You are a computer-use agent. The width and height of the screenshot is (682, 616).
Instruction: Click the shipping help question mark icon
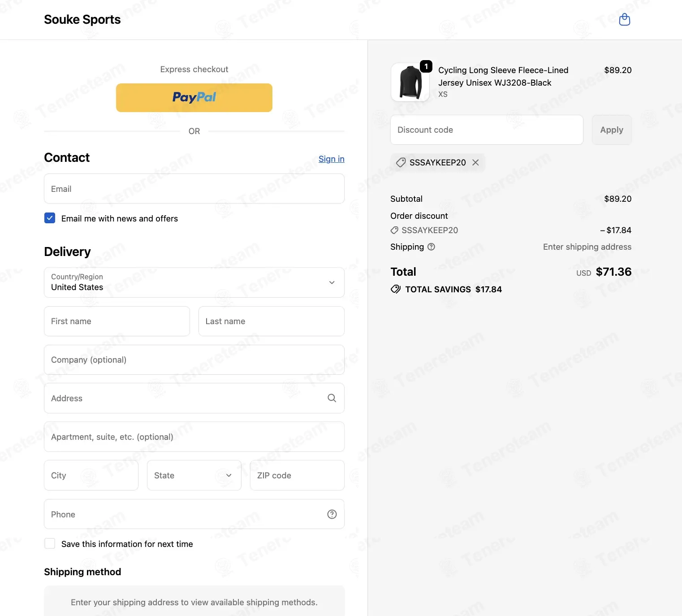(431, 247)
